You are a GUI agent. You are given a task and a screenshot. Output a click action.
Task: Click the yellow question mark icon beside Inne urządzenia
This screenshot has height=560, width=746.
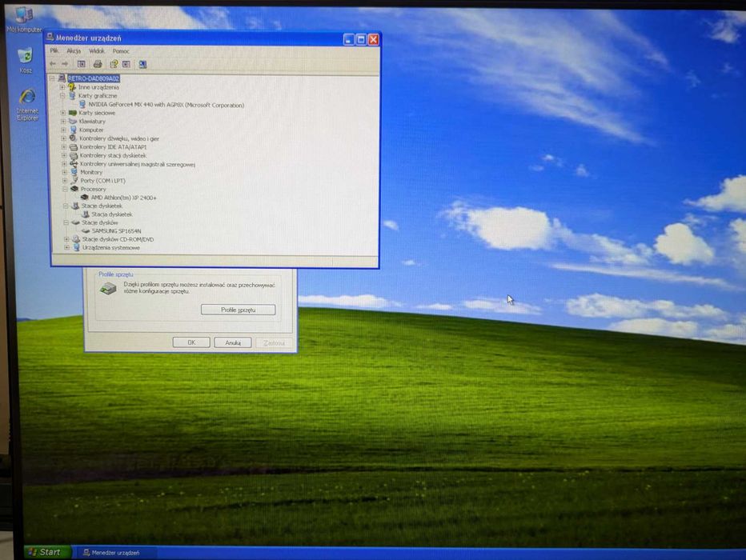tap(72, 87)
